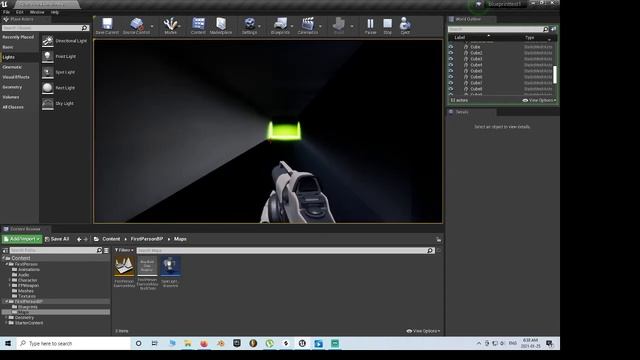This screenshot has width=640, height=360.
Task: Click the Eject toolbar icon
Action: click(x=405, y=24)
